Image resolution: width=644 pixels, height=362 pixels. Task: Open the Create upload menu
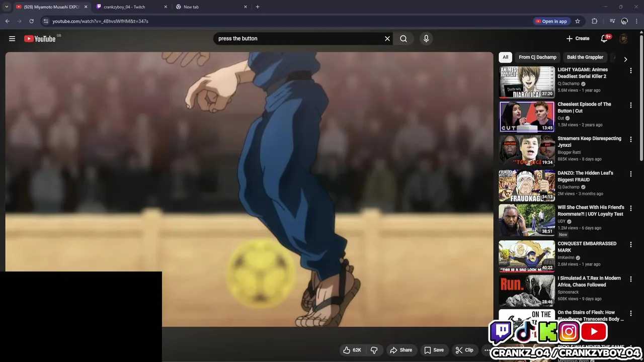(x=578, y=39)
